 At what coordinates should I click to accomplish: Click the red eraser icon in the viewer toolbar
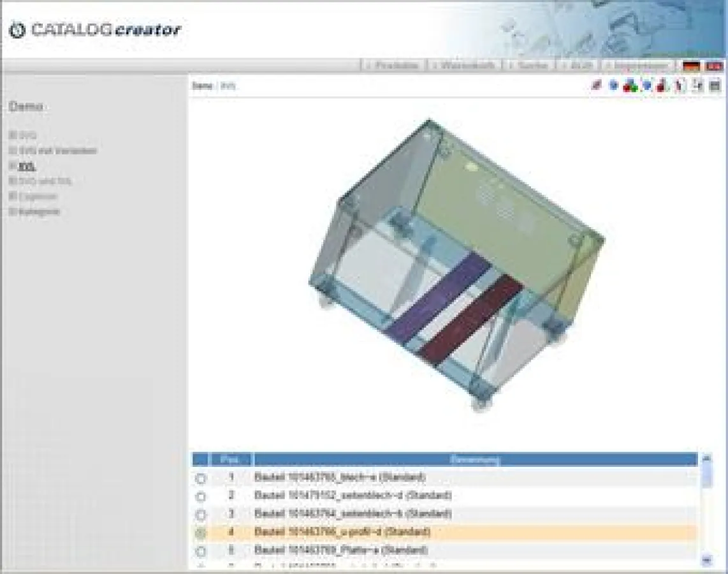[595, 86]
